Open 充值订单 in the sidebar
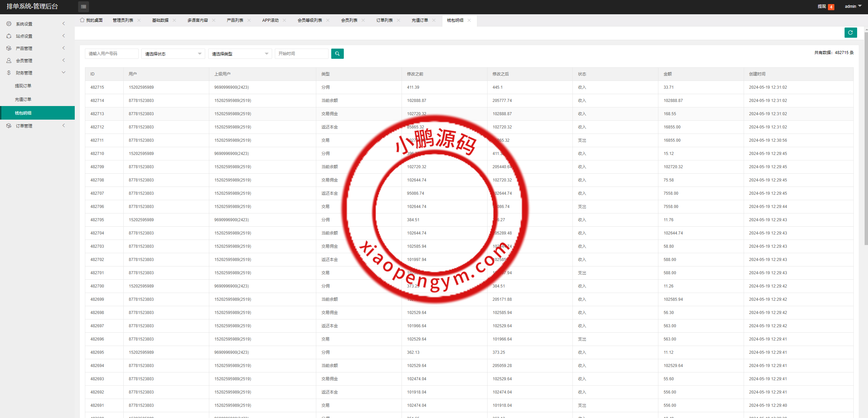This screenshot has width=868, height=418. [23, 100]
